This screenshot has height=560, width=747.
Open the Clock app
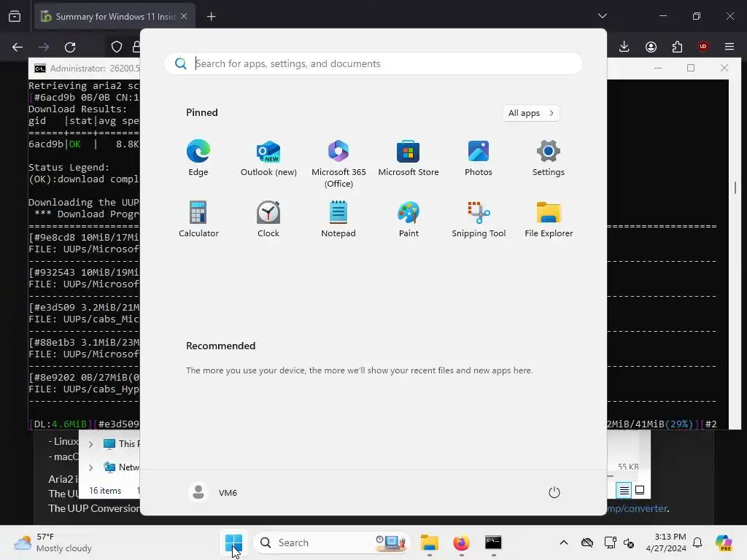268,219
